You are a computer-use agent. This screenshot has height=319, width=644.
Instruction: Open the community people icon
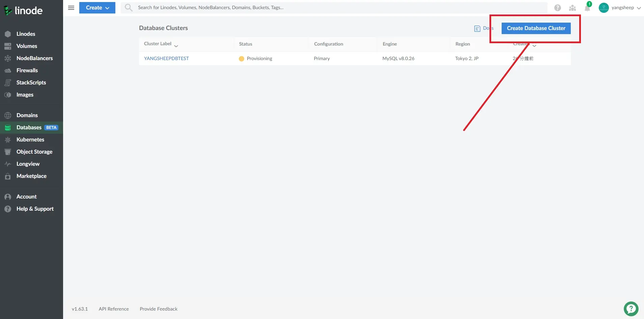click(x=572, y=8)
